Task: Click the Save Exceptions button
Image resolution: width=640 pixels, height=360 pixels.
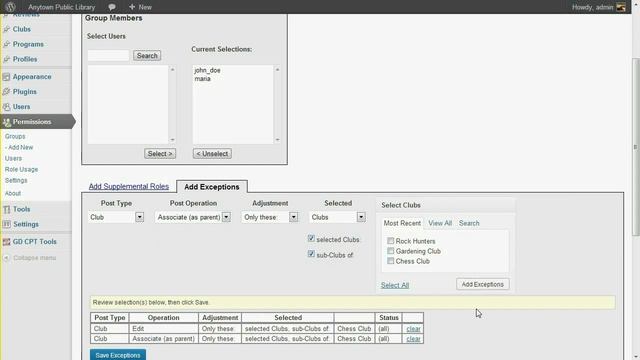Action: click(x=118, y=355)
